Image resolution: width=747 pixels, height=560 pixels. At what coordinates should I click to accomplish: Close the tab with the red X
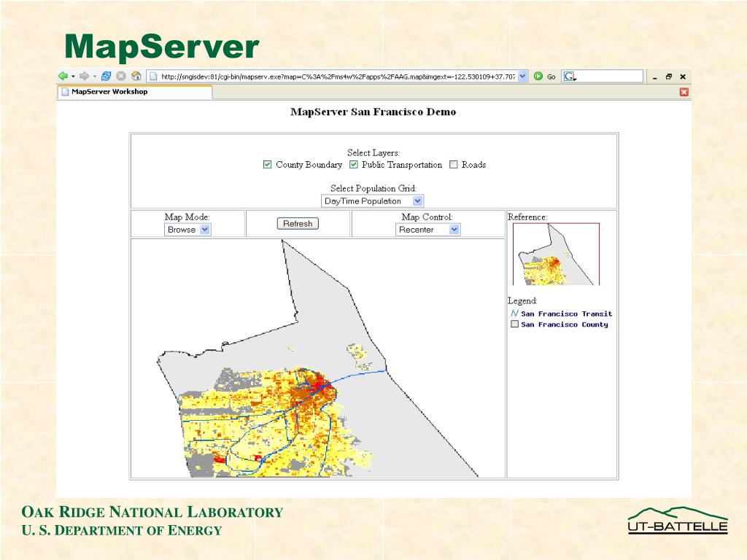[684, 92]
